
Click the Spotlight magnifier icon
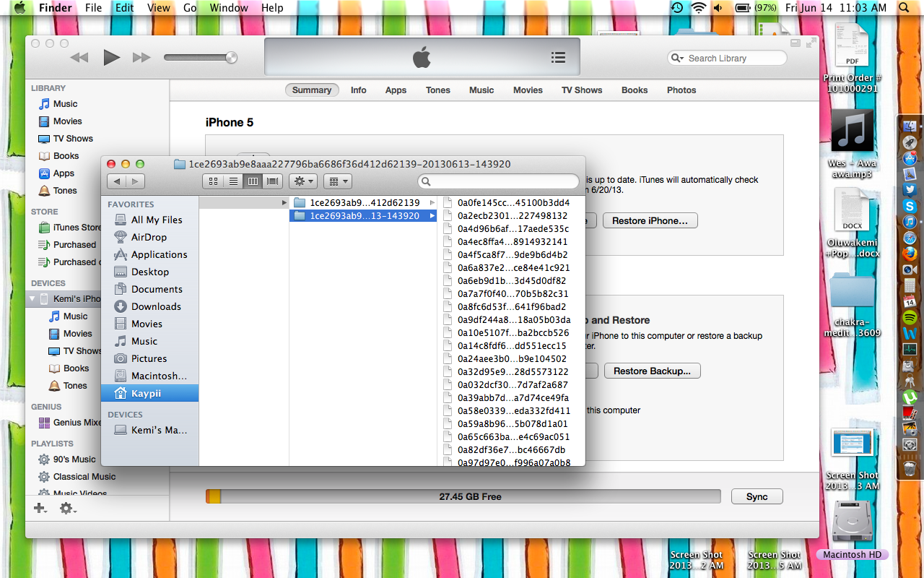[x=905, y=8]
